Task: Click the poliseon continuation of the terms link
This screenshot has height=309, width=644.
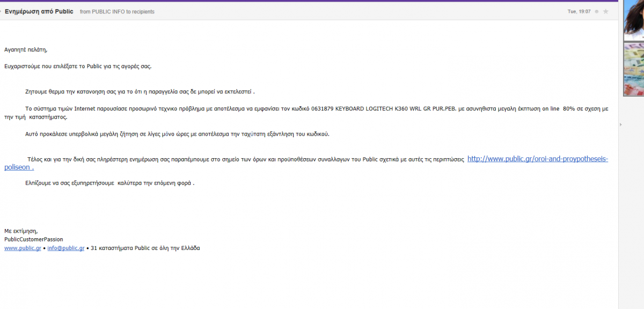Action: click(19, 167)
